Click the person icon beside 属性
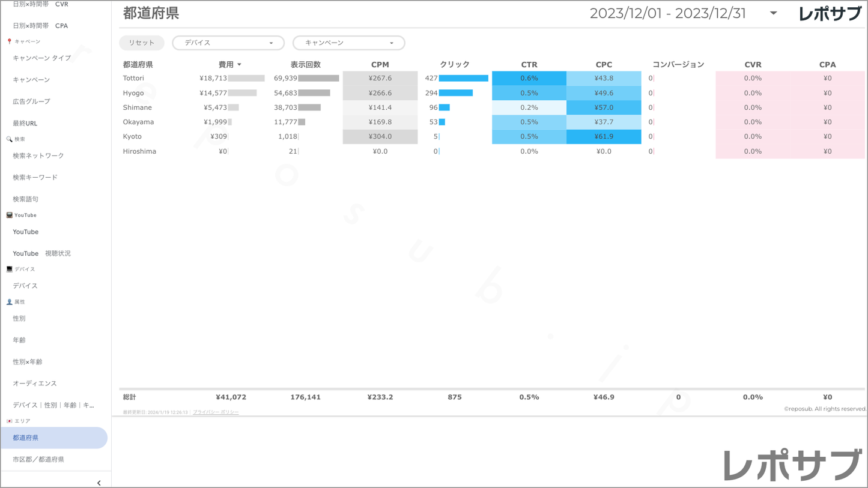The image size is (868, 488). pos(9,302)
